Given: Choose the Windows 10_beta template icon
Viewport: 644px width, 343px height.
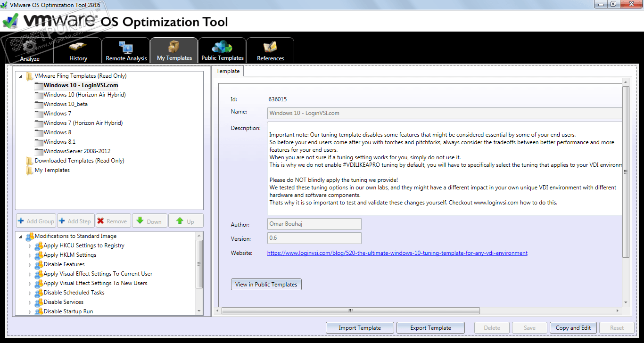Looking at the screenshot, I should click(x=39, y=104).
